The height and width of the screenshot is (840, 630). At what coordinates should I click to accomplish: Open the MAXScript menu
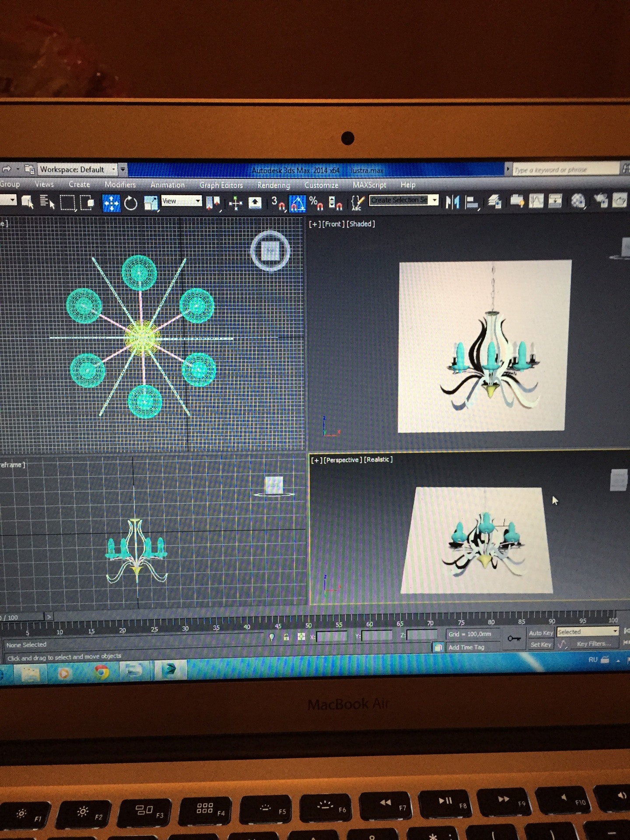coord(369,185)
